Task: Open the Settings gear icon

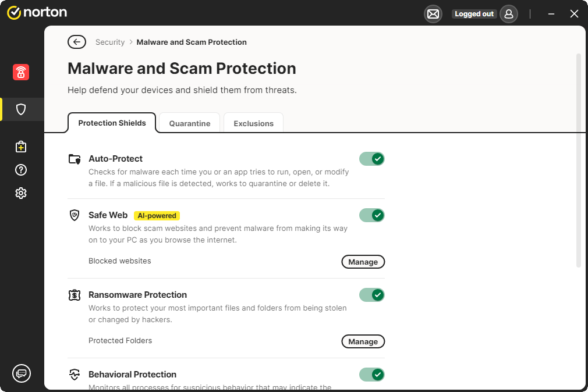Action: pos(21,193)
